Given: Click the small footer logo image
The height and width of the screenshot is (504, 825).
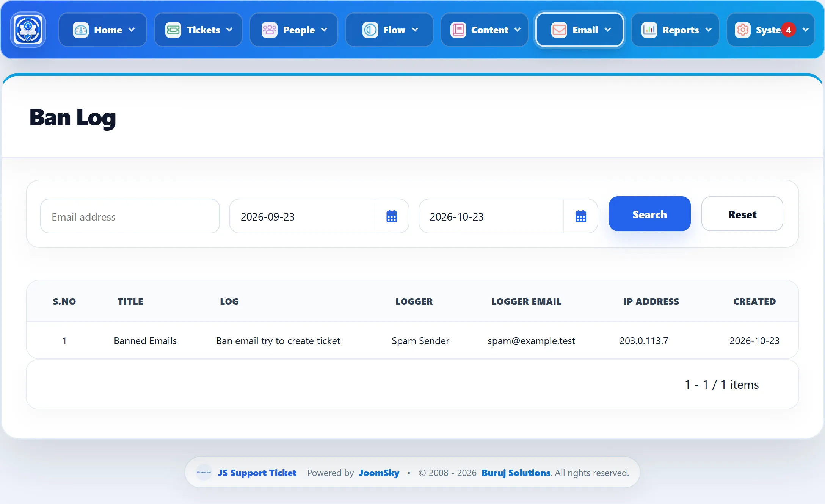Looking at the screenshot, I should (x=204, y=472).
